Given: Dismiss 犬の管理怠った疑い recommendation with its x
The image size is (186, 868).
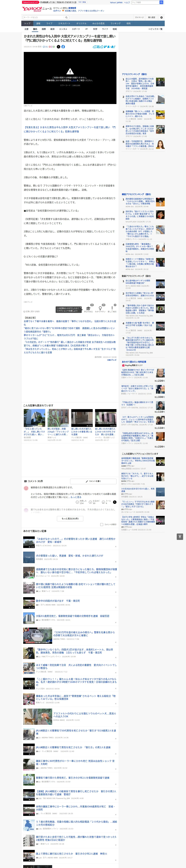Looking at the screenshot, I should point(116,562).
